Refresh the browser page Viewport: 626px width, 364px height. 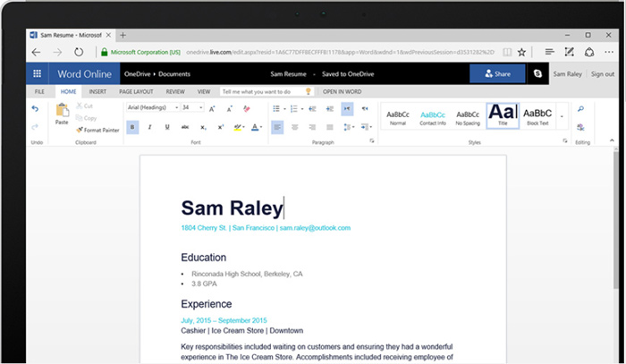click(79, 52)
